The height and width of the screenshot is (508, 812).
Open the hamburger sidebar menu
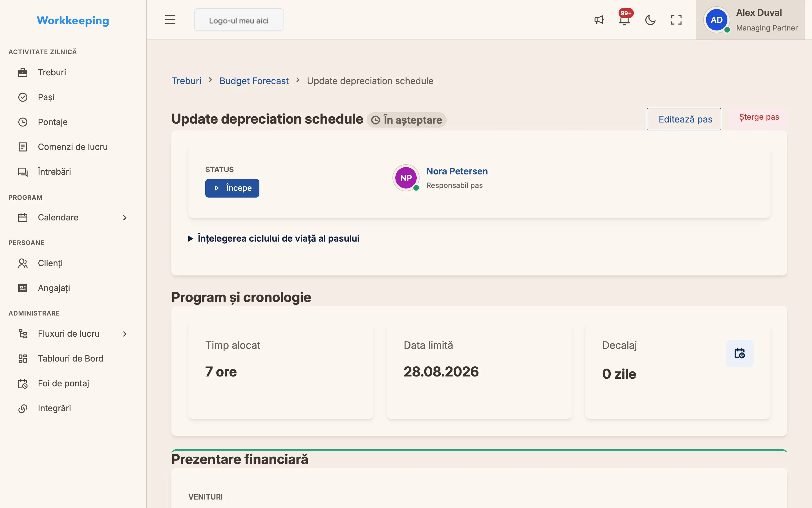click(x=170, y=20)
